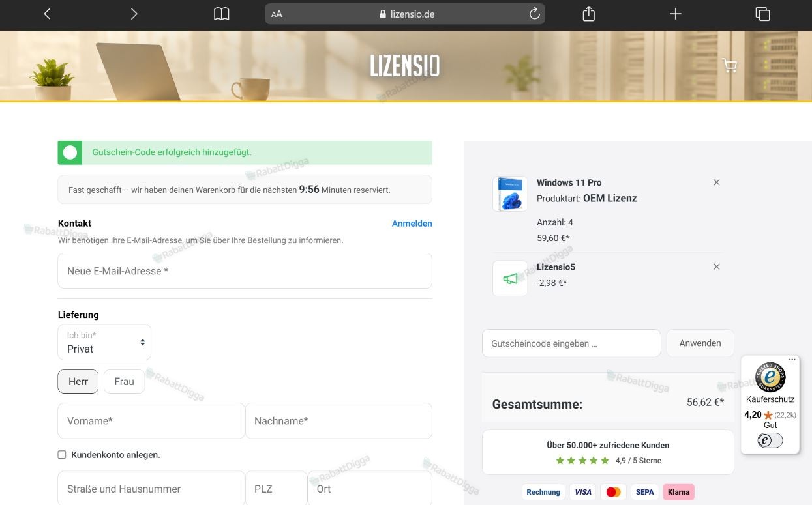Viewport: 812px width, 505px height.
Task: Go forward with Safari forward arrow
Action: 134,14
